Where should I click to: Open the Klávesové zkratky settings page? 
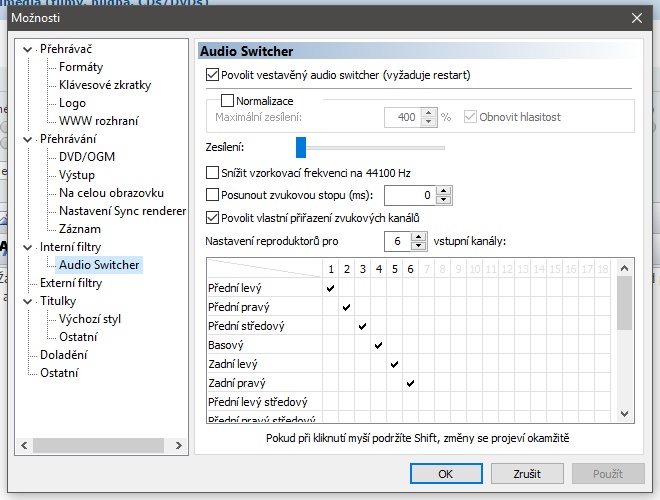tap(105, 85)
